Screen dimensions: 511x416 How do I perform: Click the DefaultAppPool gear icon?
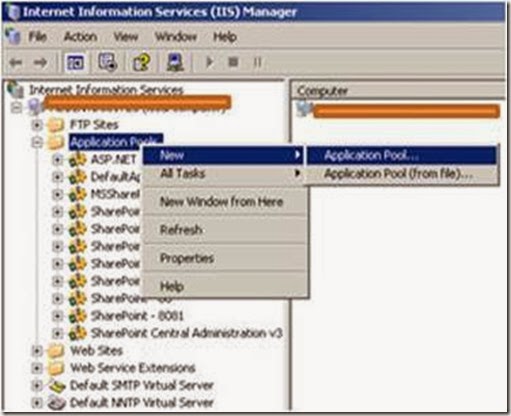pos(77,177)
